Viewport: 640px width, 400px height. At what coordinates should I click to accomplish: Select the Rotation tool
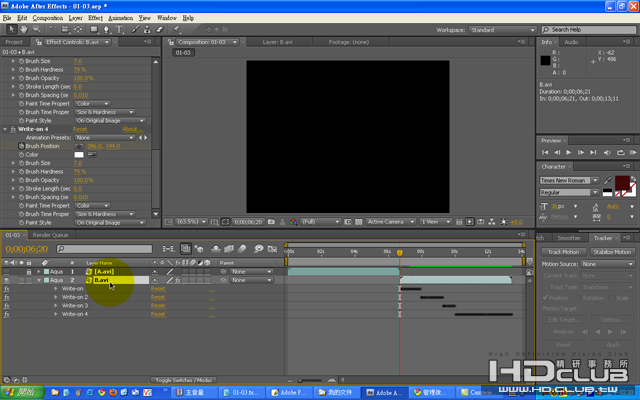point(53,29)
